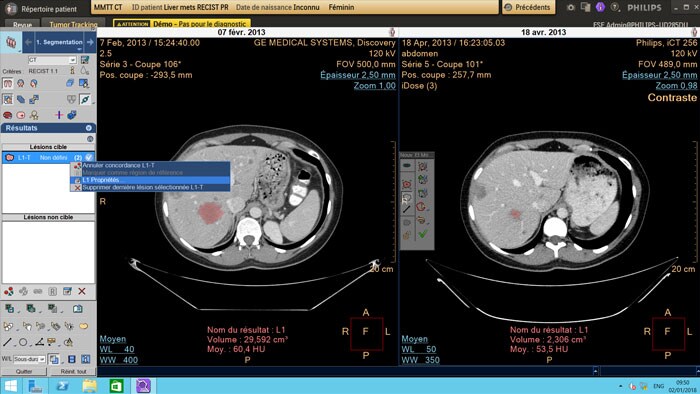
Task: Click the lungs icon in the segmentation toolbar
Action: click(8, 83)
